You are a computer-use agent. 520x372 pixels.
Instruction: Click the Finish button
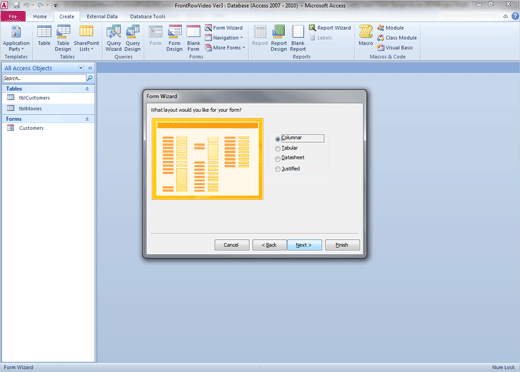coord(342,245)
